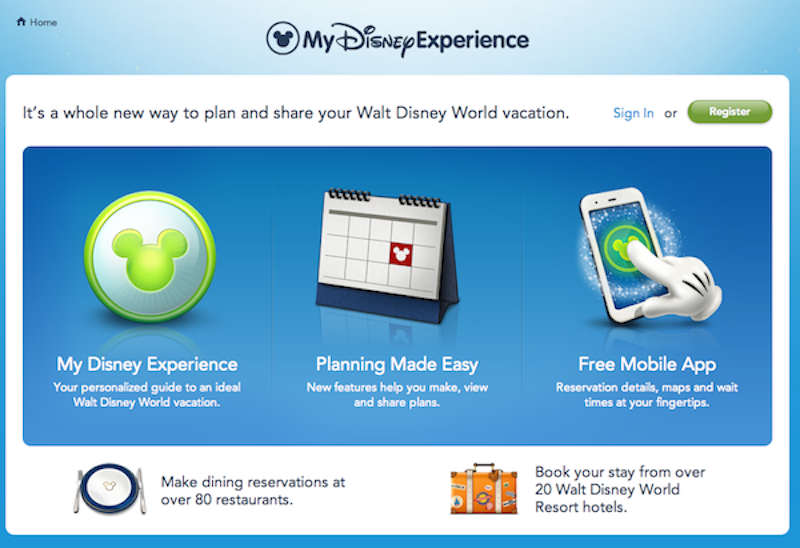The image size is (800, 548).
Task: Click the Mickey head circle logo icon
Action: click(283, 38)
